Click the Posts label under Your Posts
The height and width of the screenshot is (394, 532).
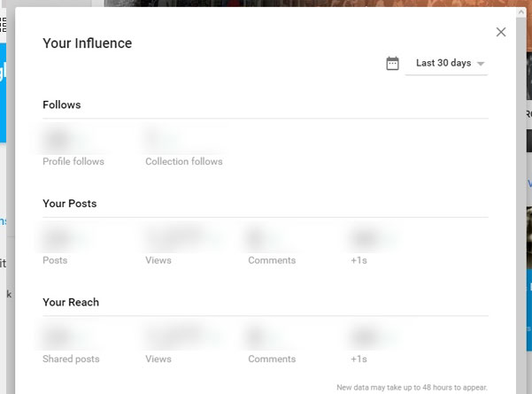coord(55,260)
